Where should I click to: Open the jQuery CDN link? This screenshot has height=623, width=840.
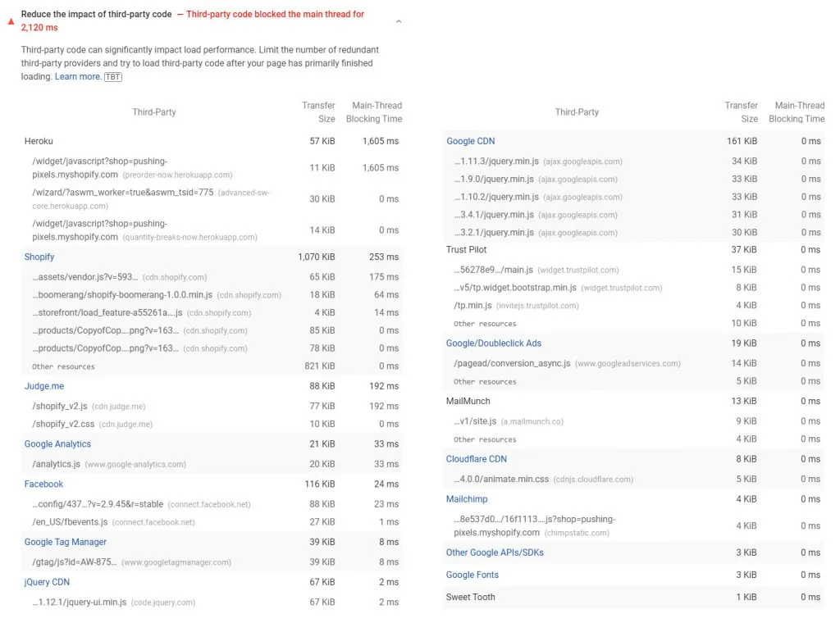pyautogui.click(x=47, y=582)
